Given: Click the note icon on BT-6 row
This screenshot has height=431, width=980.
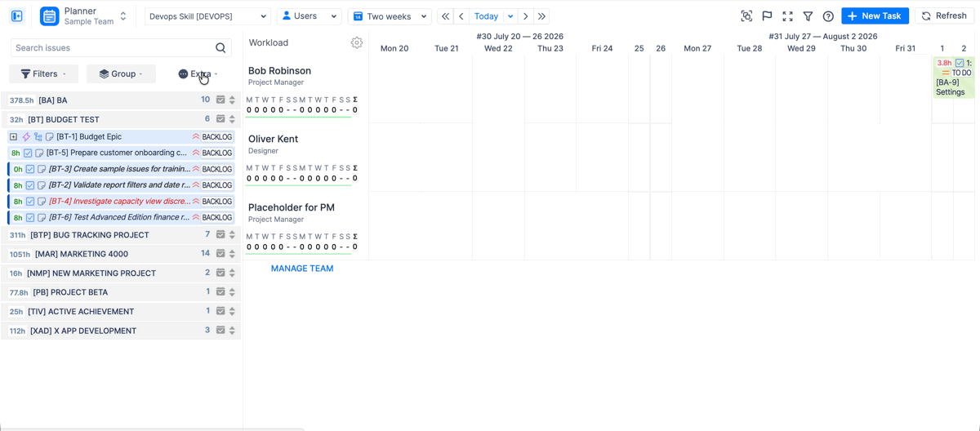Looking at the screenshot, I should (x=42, y=218).
